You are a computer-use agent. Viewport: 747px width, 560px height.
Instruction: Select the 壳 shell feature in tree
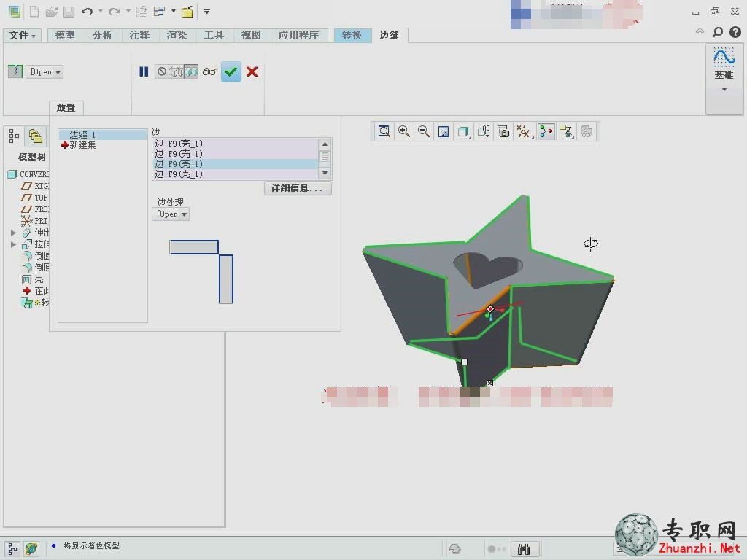[33, 279]
